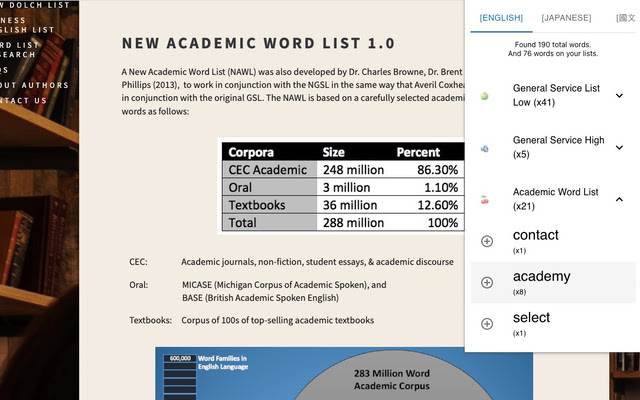Expand General Service High chevron

tap(619, 147)
